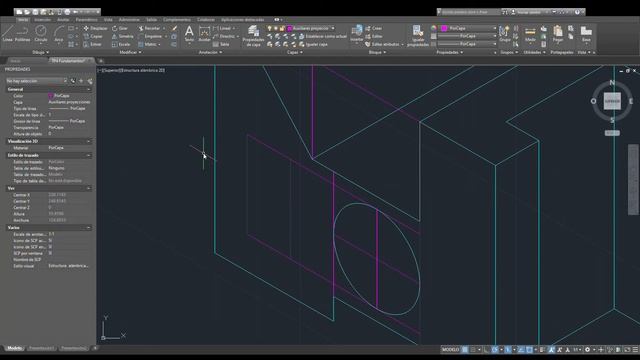Image resolution: width=640 pixels, height=360 pixels.
Task: Click the Copiar modify tool
Action: [x=93, y=36]
